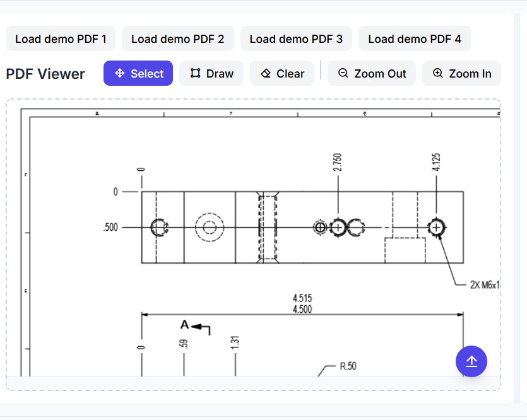
Task: Open demo PDF 3
Action: point(296,38)
